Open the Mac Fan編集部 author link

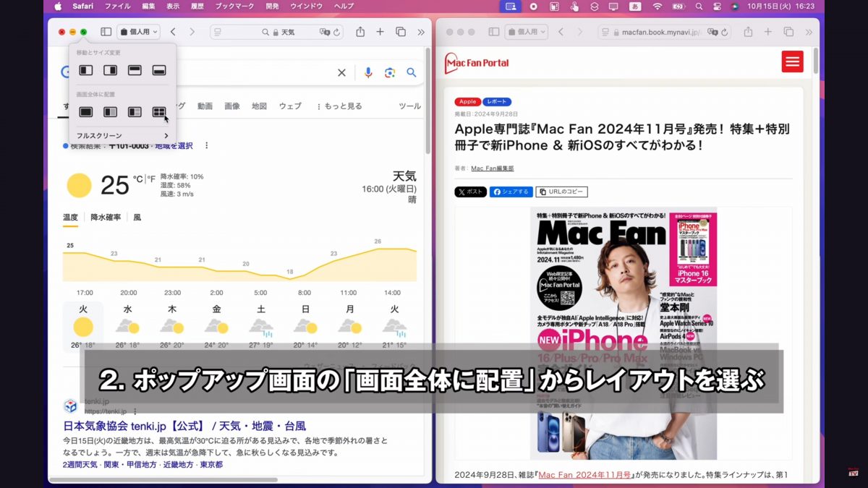pos(493,168)
